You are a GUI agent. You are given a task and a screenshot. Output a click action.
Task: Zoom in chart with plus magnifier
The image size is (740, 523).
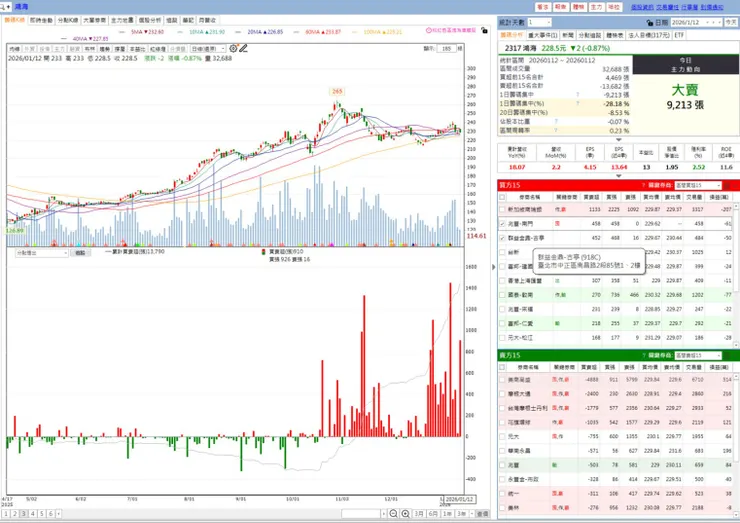tap(405, 514)
